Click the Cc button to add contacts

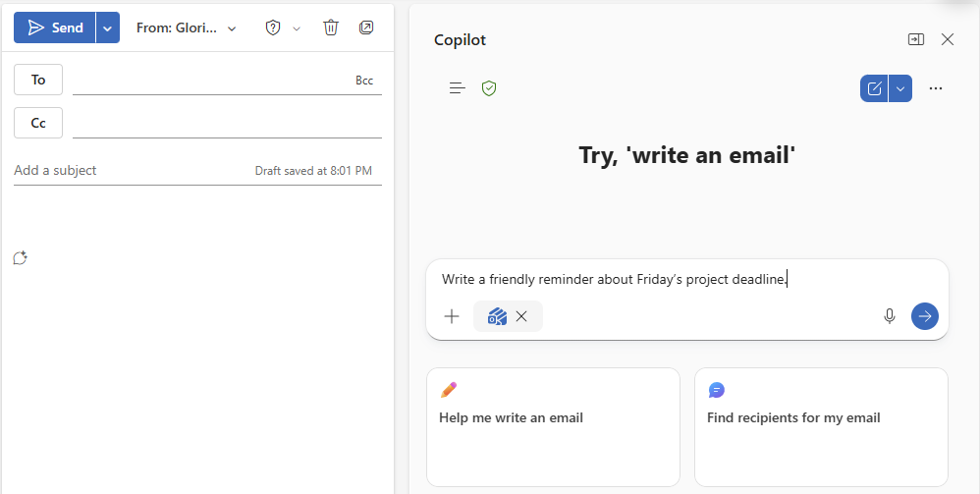pos(38,123)
